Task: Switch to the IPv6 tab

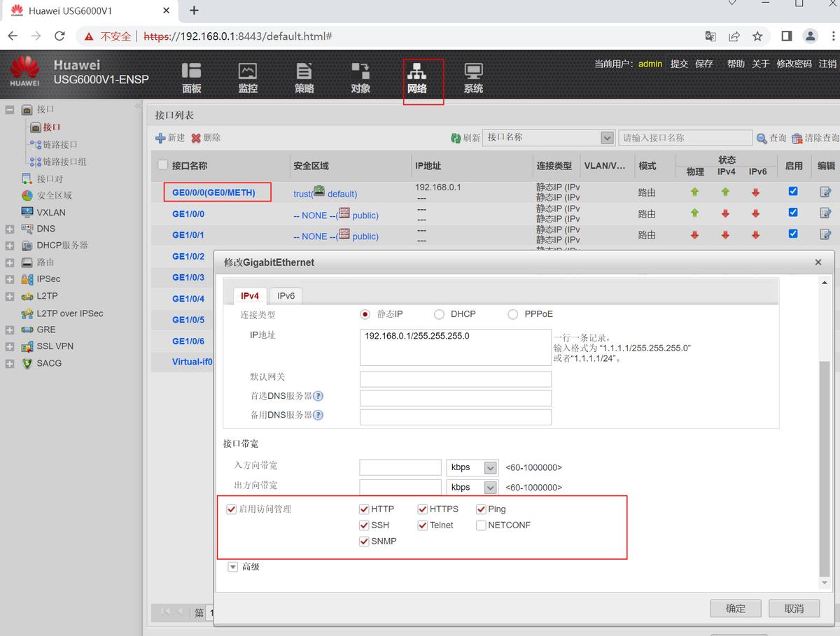Action: click(286, 296)
